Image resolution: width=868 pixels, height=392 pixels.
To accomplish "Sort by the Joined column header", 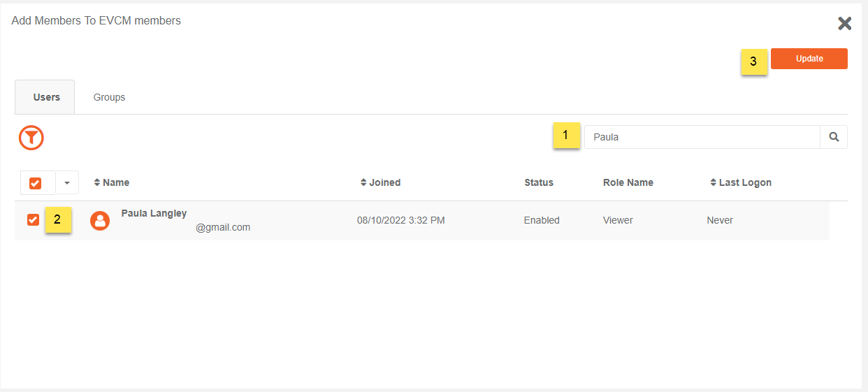I will click(385, 182).
